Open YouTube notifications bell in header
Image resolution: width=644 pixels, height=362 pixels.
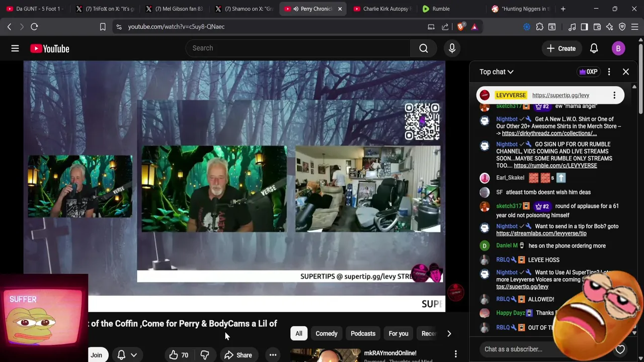pyautogui.click(x=594, y=48)
